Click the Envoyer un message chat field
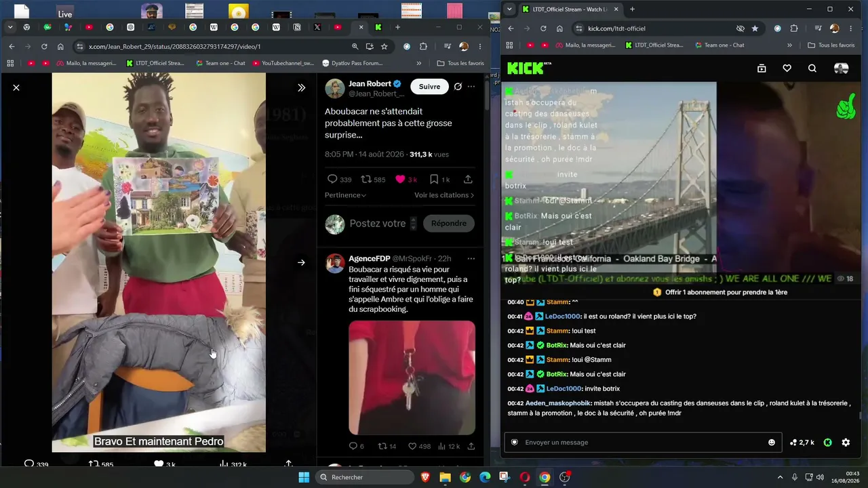 point(644,443)
